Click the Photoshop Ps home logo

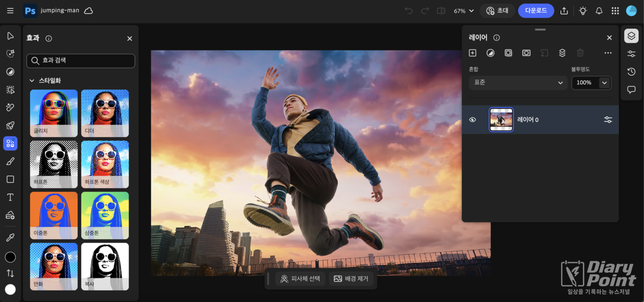pyautogui.click(x=30, y=11)
